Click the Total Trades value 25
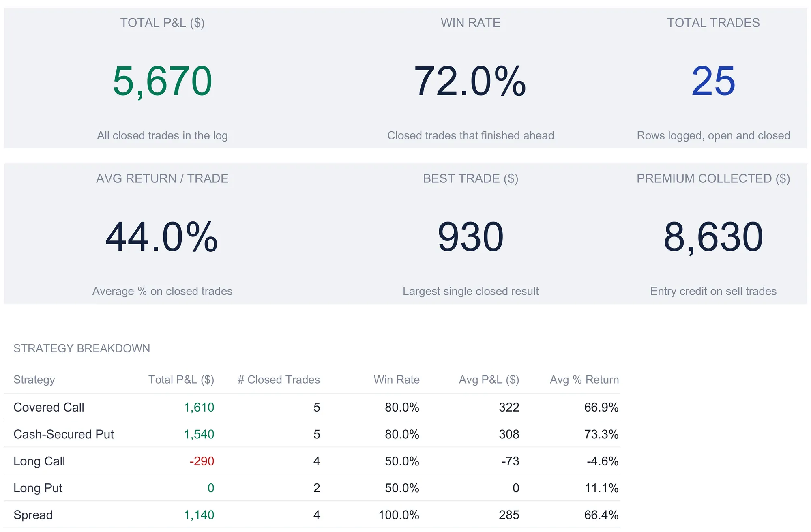The width and height of the screenshot is (811, 532). (713, 82)
